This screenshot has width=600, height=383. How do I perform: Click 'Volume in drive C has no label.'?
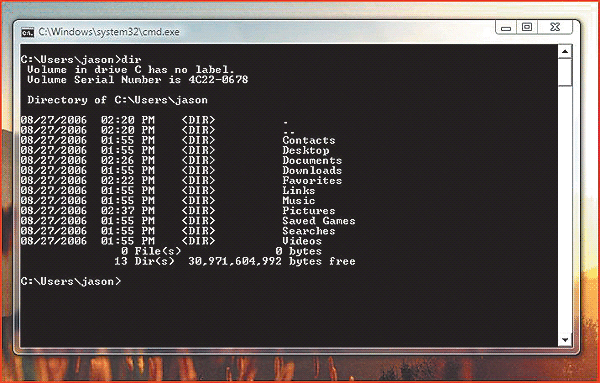coord(130,70)
